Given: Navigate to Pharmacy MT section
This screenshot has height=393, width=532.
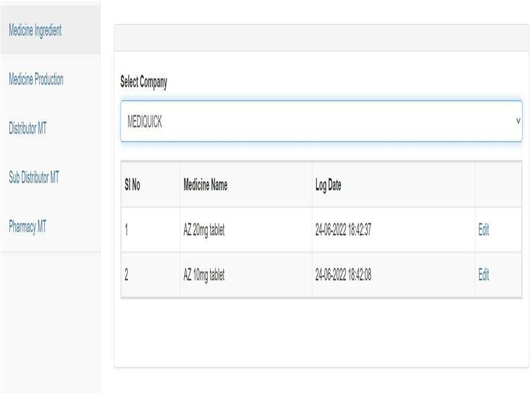Looking at the screenshot, I should [28, 226].
